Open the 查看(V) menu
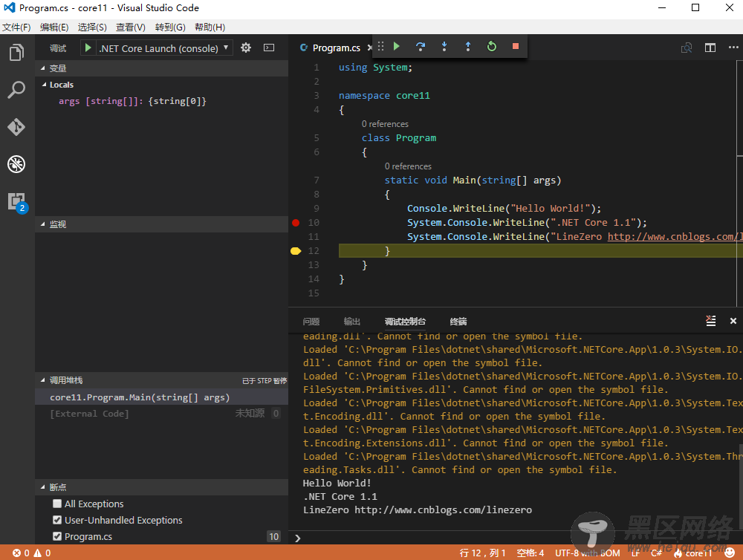 click(x=131, y=27)
